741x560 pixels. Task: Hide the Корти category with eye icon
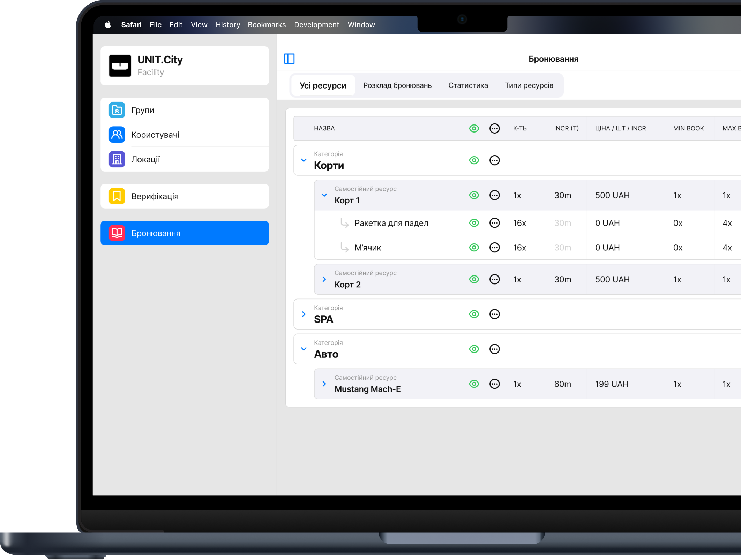coord(474,160)
